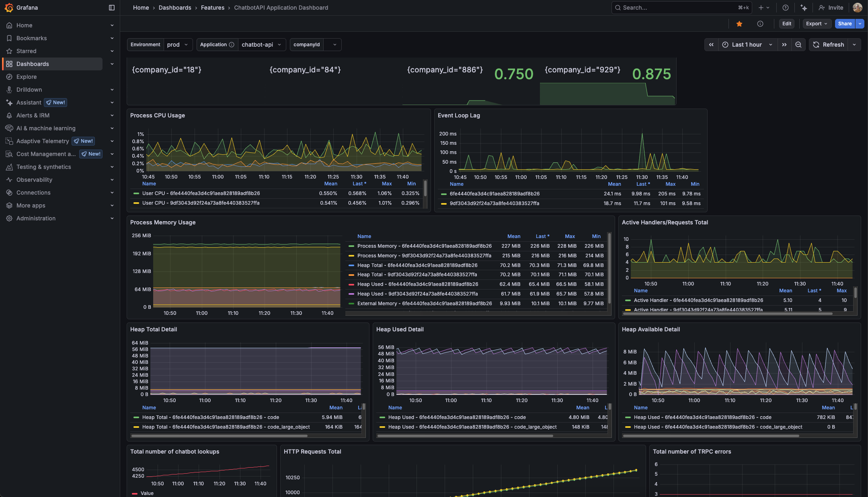Open the AI & machine learning section
Screen dimensions: 868x497
click(46, 128)
